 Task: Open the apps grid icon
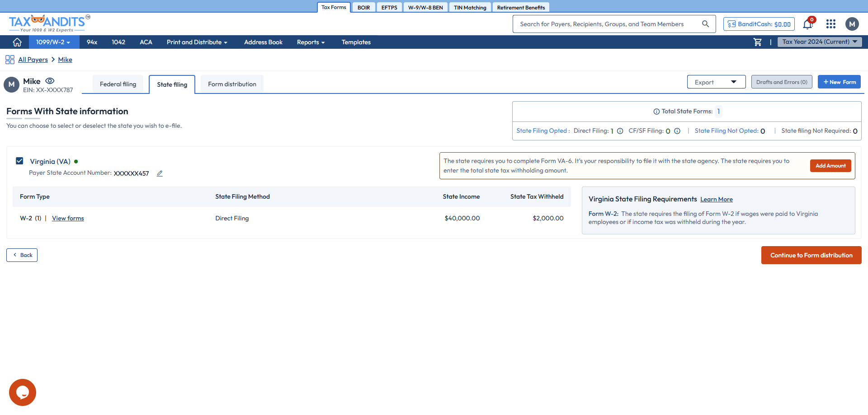tap(831, 24)
